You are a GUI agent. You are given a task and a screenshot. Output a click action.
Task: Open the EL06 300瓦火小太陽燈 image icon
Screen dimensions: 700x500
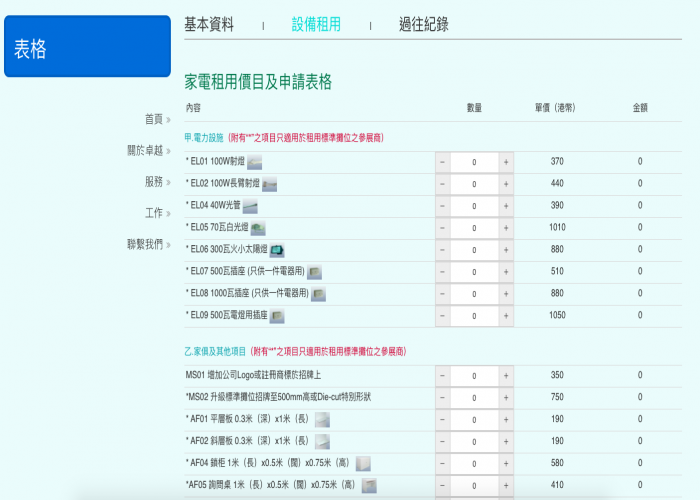click(277, 250)
